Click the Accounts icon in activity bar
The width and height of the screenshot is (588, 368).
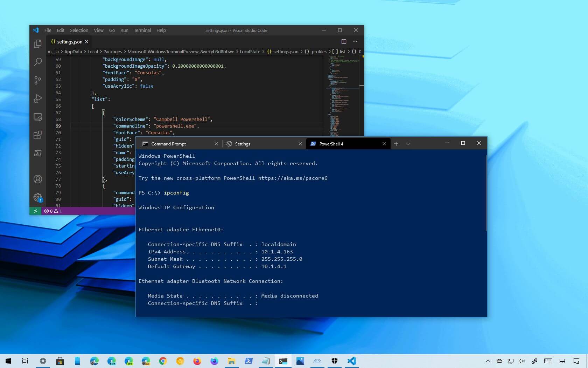(38, 179)
